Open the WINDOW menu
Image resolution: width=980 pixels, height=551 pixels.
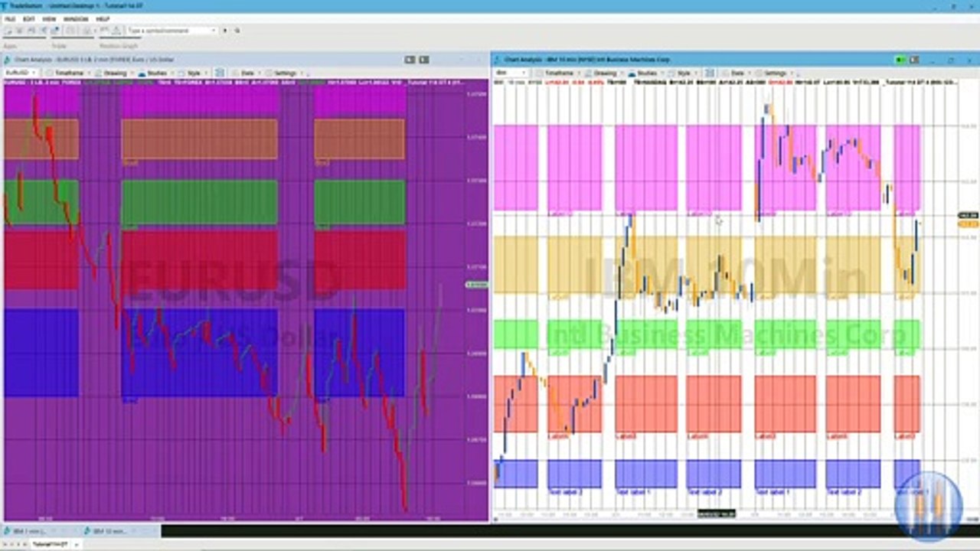click(76, 18)
